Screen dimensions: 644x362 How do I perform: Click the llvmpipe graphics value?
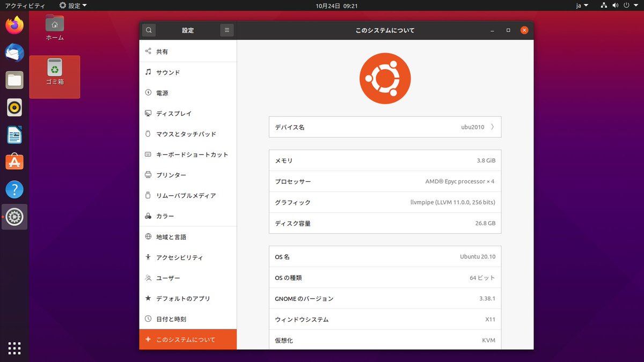click(x=452, y=202)
